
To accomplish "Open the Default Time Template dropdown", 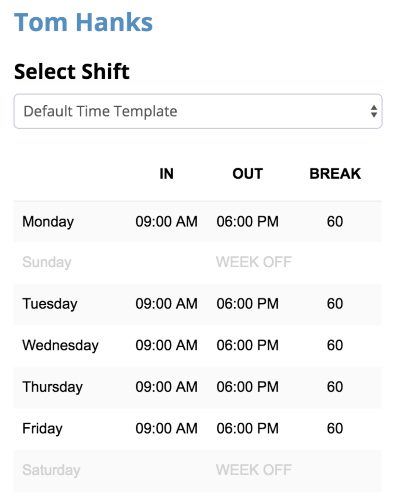I will [198, 111].
